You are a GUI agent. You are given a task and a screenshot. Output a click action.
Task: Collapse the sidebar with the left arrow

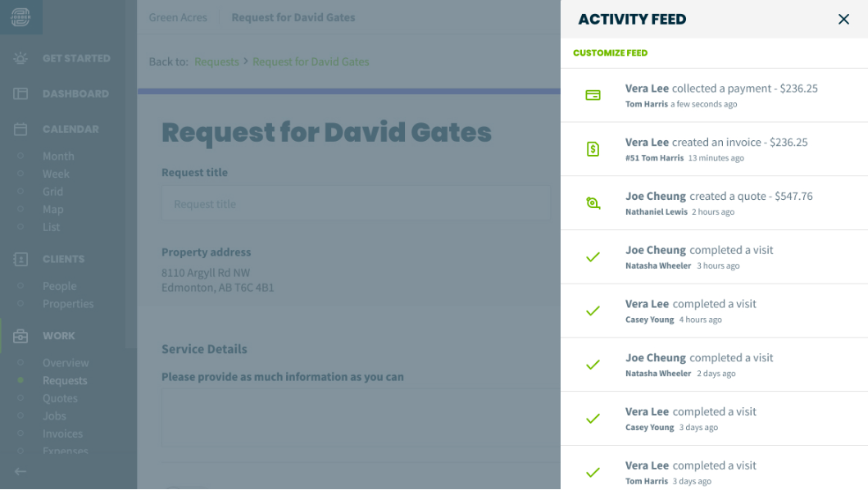point(20,472)
